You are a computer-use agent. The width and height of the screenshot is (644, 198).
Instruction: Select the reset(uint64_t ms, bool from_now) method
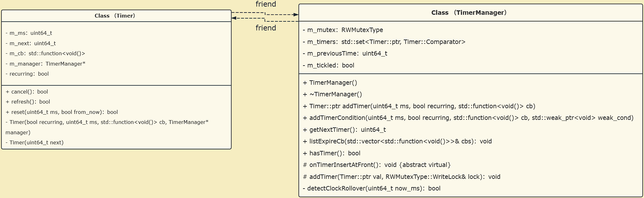[62, 112]
